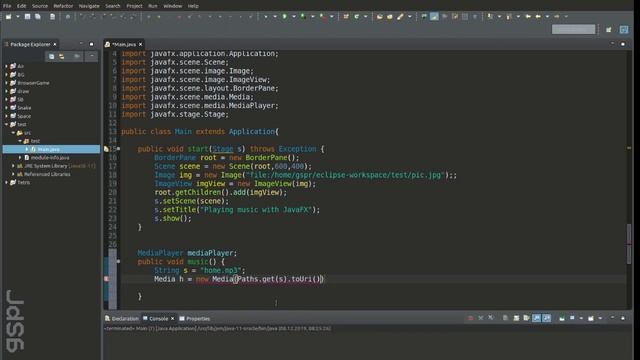Screen dimensions: 640x360
Task: Click the New Java Class icon
Action: pos(356,16)
